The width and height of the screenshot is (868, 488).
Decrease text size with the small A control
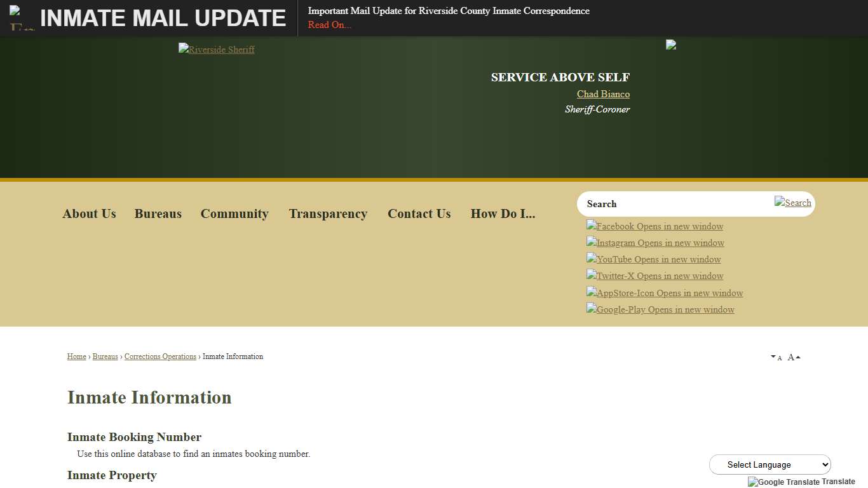(776, 356)
